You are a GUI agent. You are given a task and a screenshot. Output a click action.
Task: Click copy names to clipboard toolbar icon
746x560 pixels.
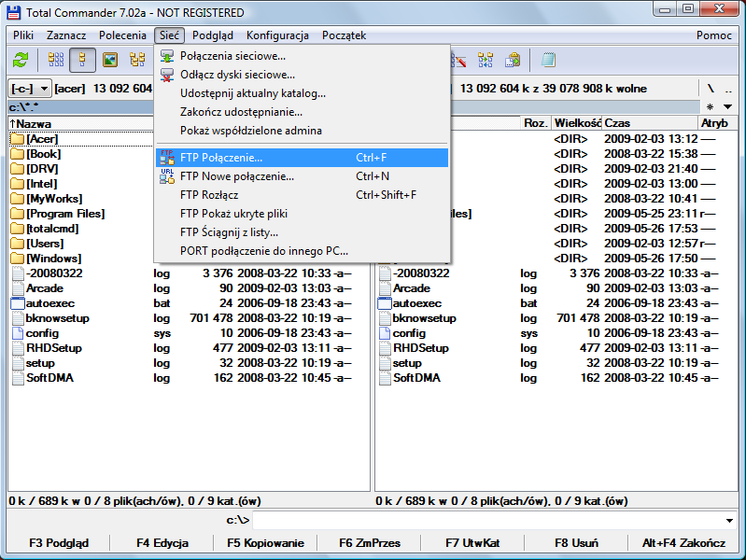[x=513, y=61]
